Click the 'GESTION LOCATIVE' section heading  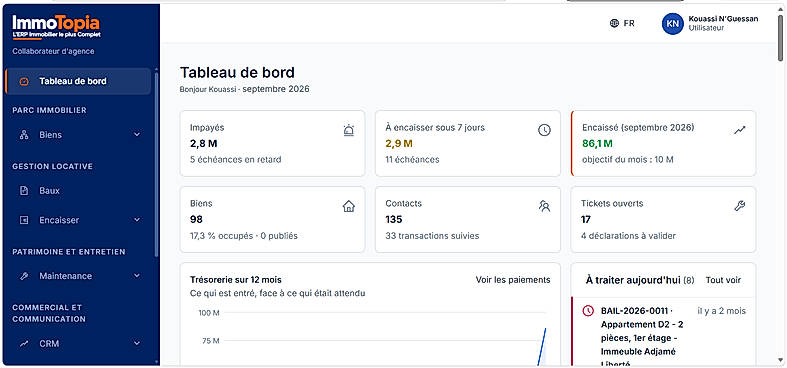click(x=52, y=166)
